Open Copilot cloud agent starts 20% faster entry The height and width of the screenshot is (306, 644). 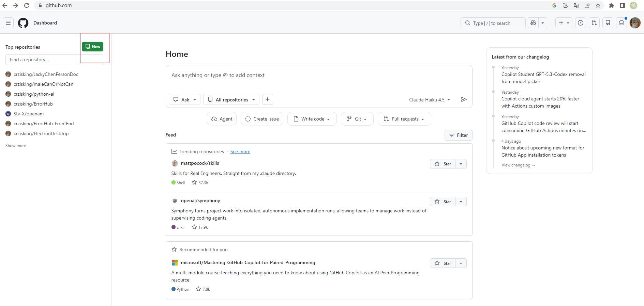click(x=540, y=102)
